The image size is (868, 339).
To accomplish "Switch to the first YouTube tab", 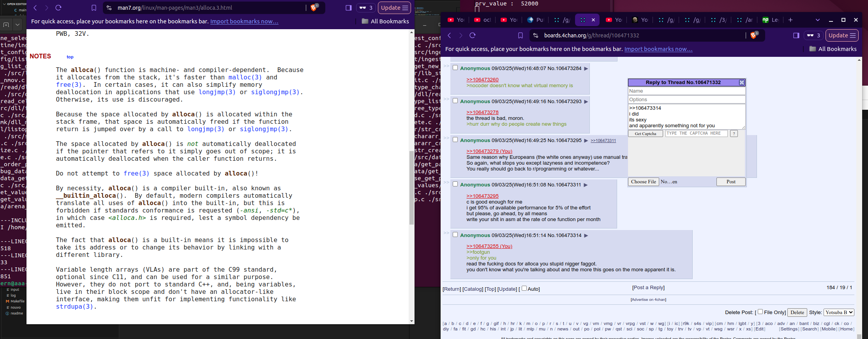I will [455, 20].
